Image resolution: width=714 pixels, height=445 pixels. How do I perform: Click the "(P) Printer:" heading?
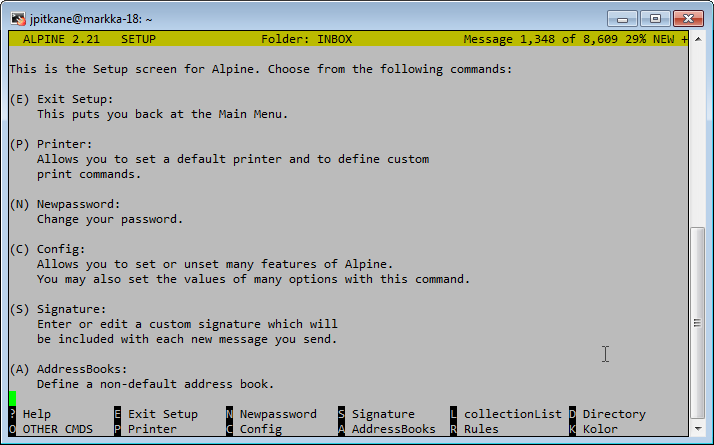[51, 144]
